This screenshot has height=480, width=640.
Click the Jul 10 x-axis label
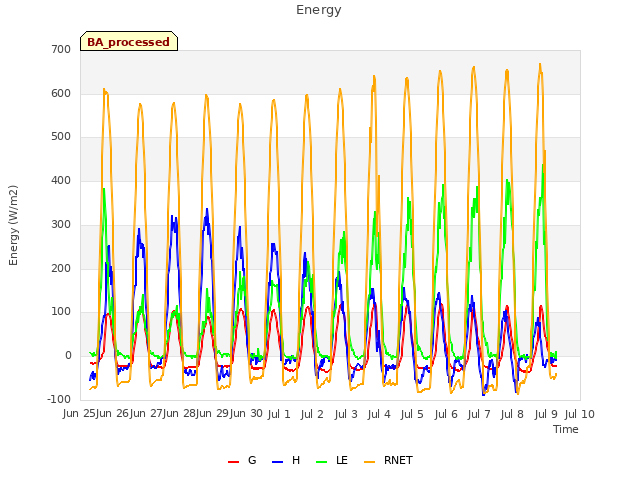(580, 415)
